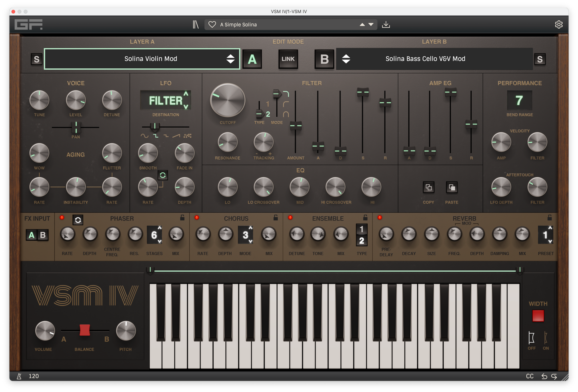The height and width of the screenshot is (392, 578).
Task: Toggle the Phaser power LED on
Action: (x=62, y=217)
